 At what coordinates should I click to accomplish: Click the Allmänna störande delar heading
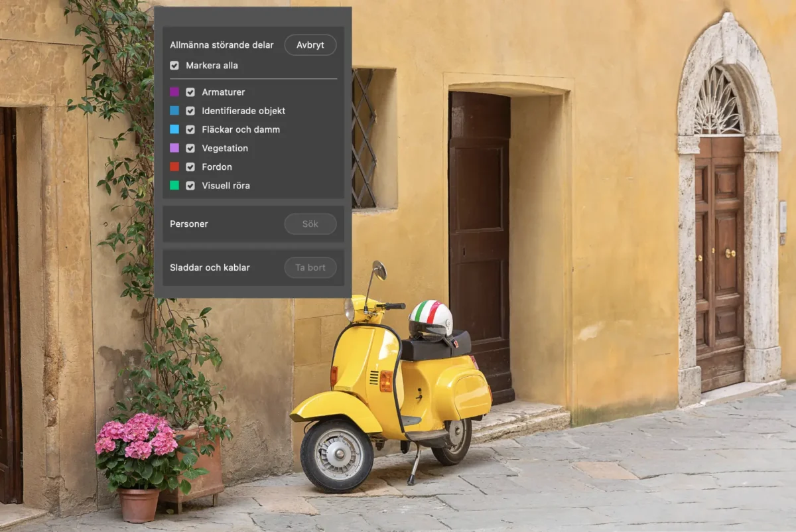(x=222, y=45)
